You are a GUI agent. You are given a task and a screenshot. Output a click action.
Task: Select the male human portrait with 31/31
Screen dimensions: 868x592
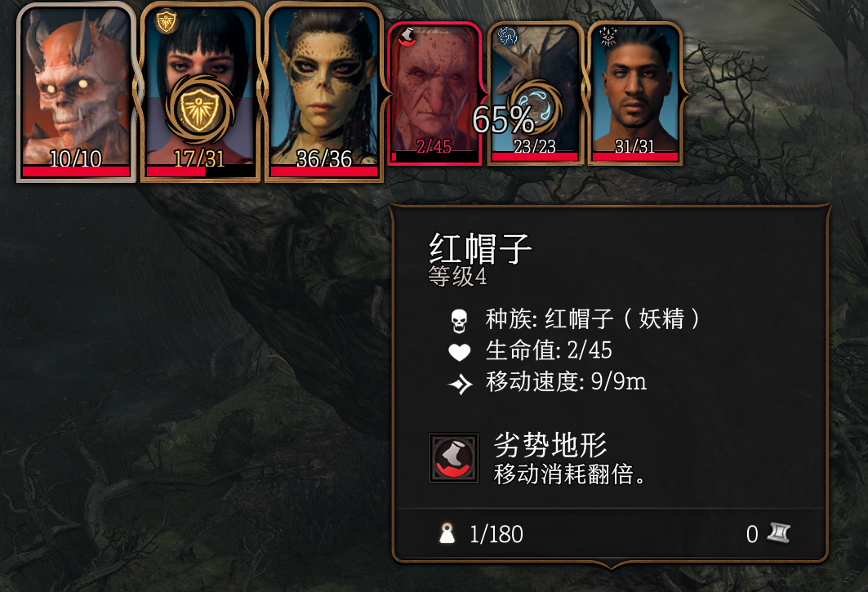pos(635,94)
